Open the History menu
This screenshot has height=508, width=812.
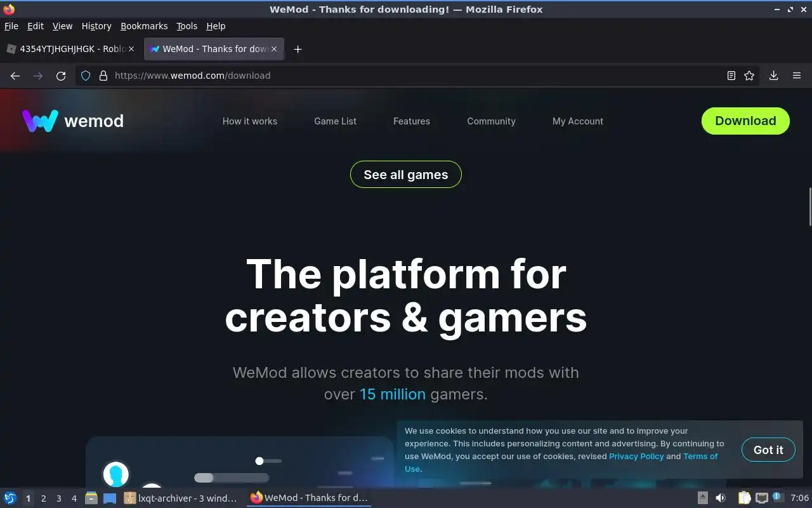tap(96, 26)
